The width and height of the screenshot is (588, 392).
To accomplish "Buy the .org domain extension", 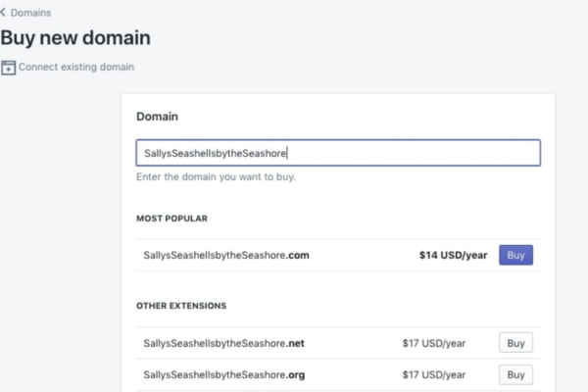I will (515, 374).
